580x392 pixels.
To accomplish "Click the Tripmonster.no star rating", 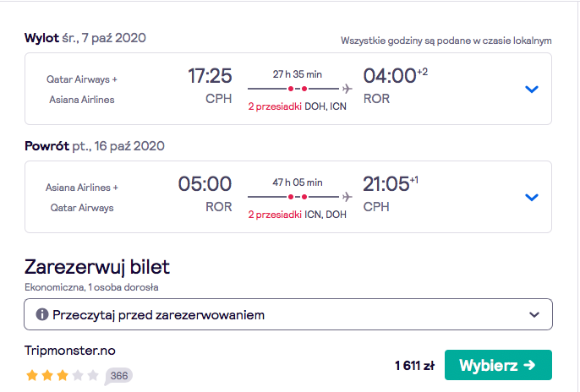I will coord(63,375).
